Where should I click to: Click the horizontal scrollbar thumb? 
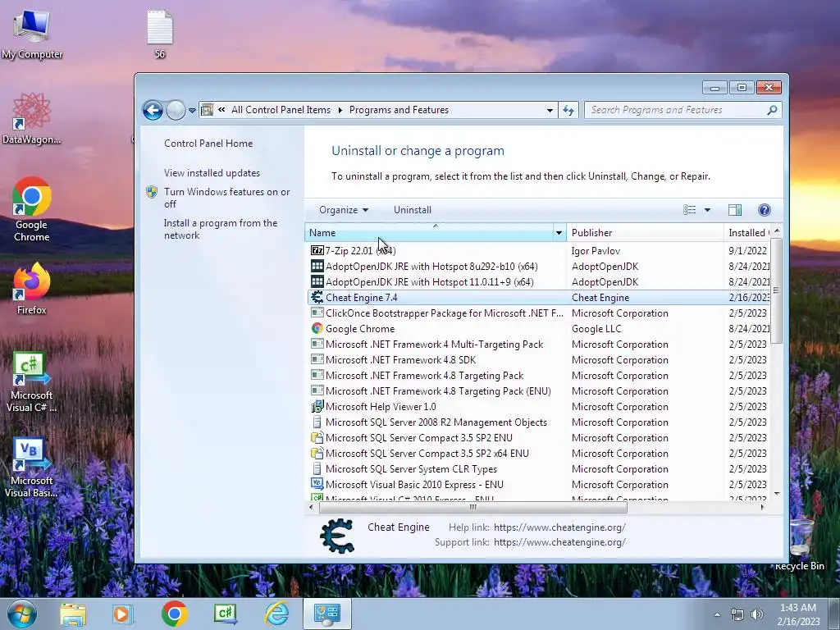point(472,507)
